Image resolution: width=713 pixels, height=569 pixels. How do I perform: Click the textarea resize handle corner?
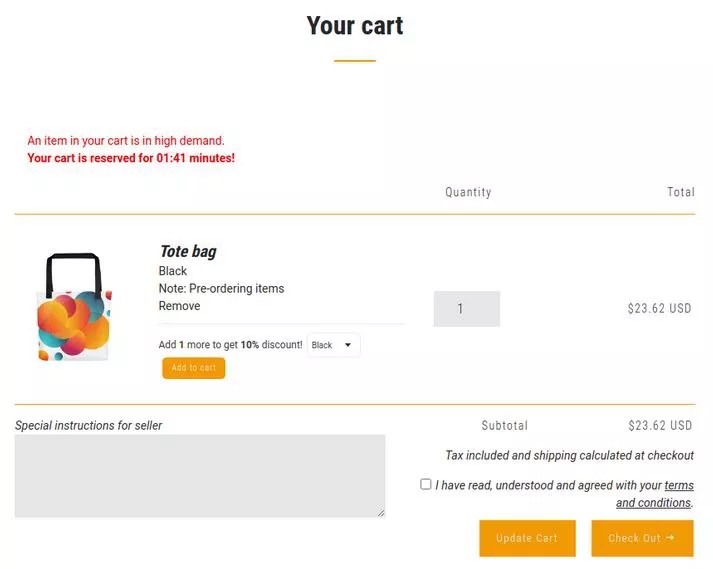point(380,513)
